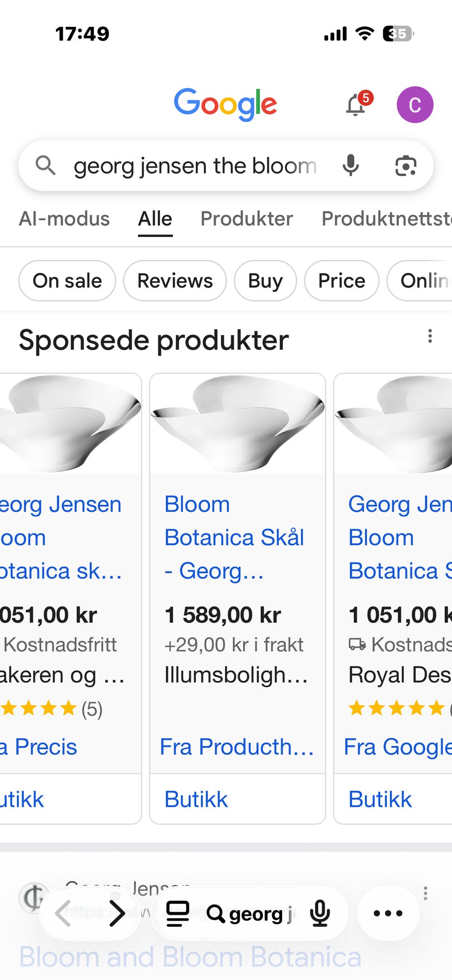Open the browser tabs overview icon
The height and width of the screenshot is (980, 452).
tap(178, 913)
